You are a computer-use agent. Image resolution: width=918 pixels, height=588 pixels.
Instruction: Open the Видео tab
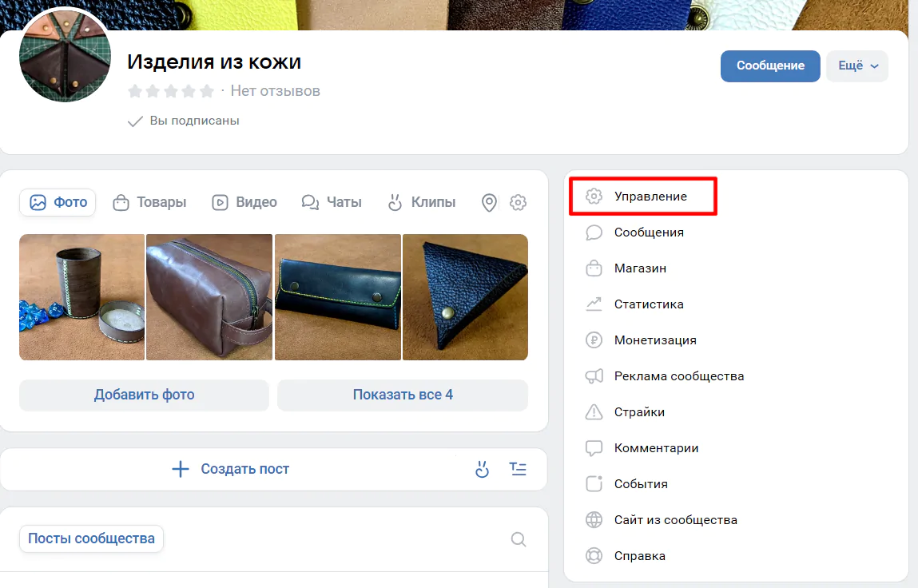[244, 202]
